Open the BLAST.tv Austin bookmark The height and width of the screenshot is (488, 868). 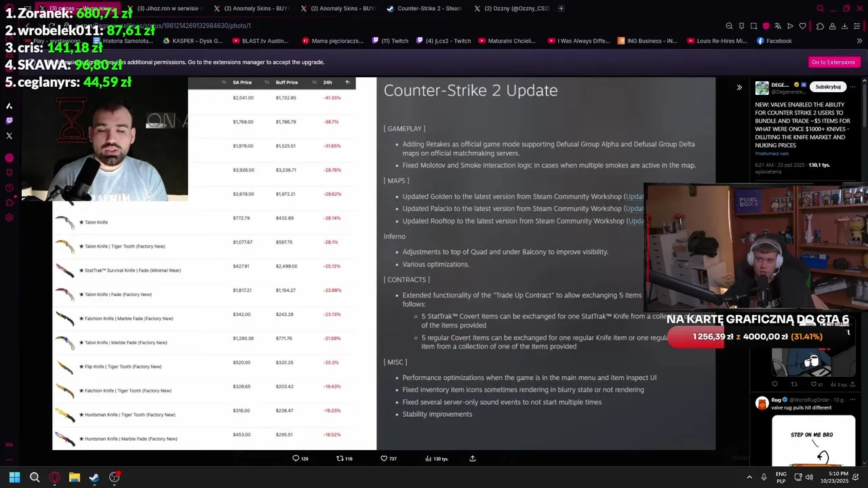[260, 41]
